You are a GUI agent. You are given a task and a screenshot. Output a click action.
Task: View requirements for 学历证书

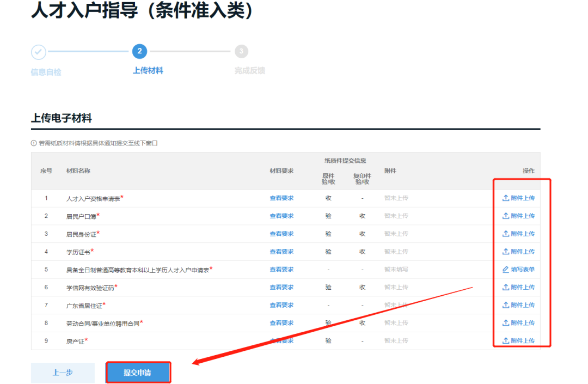281,252
